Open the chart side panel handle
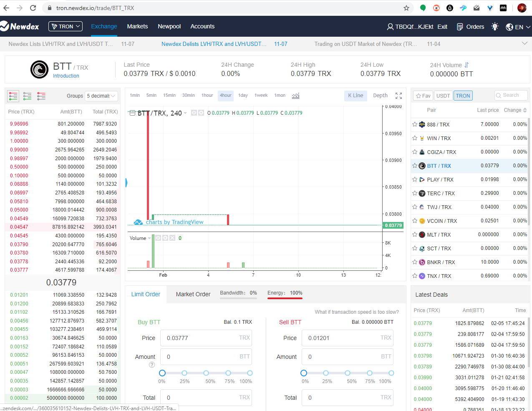 (x=126, y=183)
